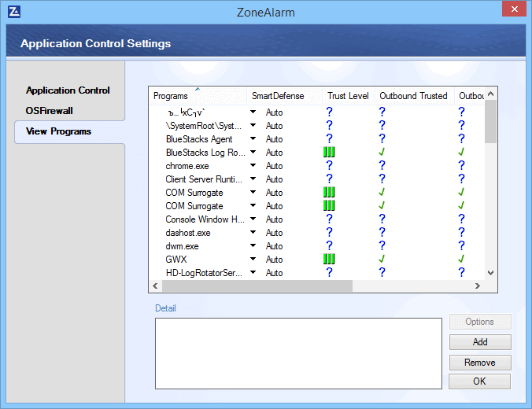Open SmartDefense dropdown for dashost.exe
This screenshot has height=409, width=532.
[x=253, y=232]
